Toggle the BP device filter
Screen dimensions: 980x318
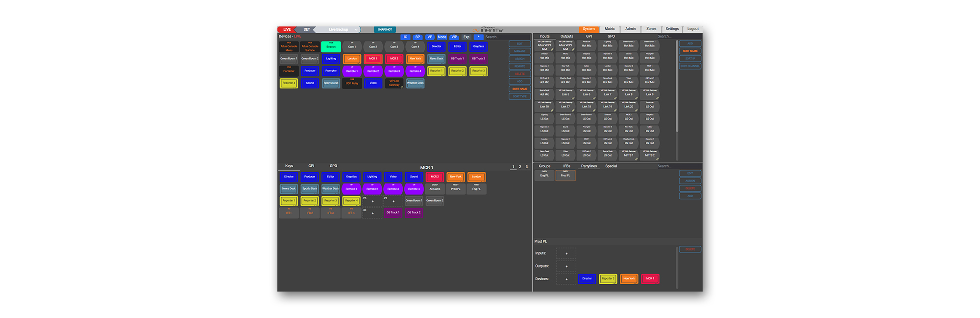(x=417, y=37)
